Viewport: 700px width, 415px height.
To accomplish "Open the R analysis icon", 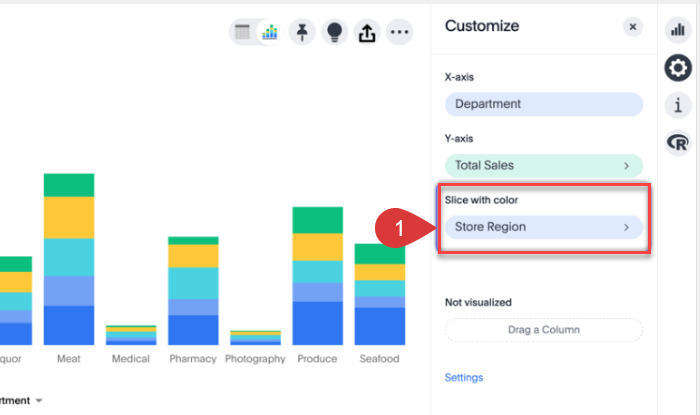I will click(x=678, y=142).
